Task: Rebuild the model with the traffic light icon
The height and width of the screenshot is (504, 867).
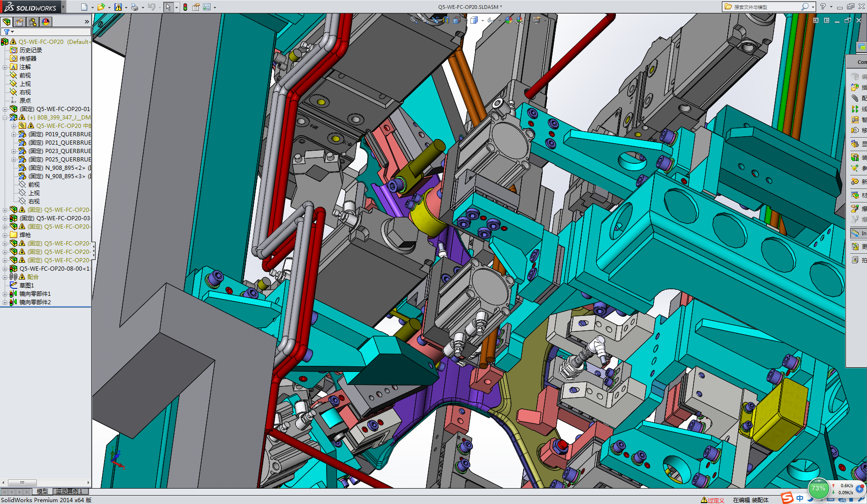Action: point(185,7)
